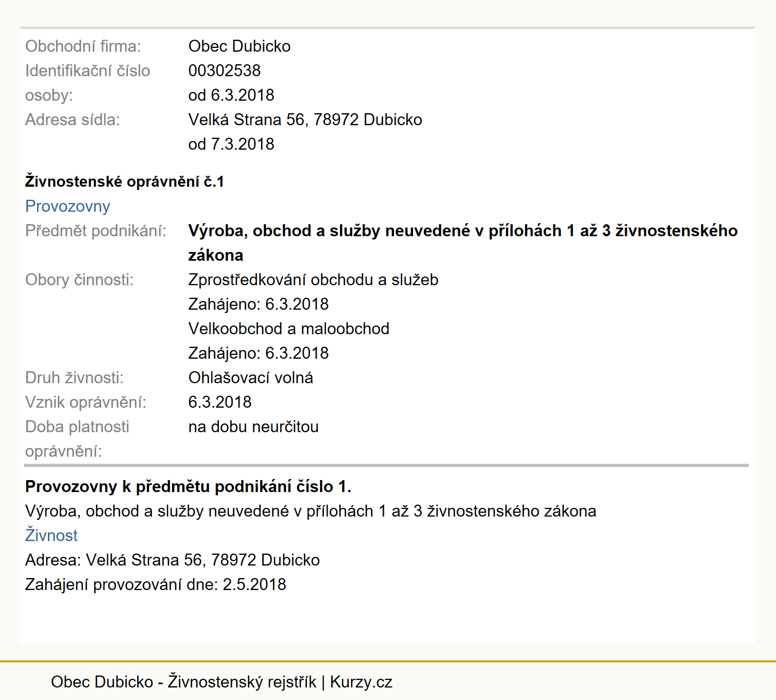Select company name Obec Dubicko
Screen dimensions: 776x700
[239, 46]
